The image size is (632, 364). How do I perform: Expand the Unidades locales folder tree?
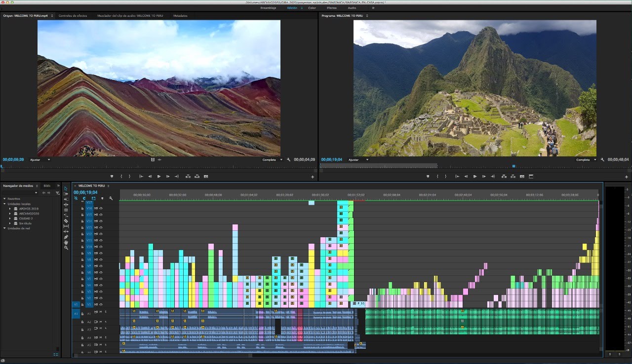5,204
